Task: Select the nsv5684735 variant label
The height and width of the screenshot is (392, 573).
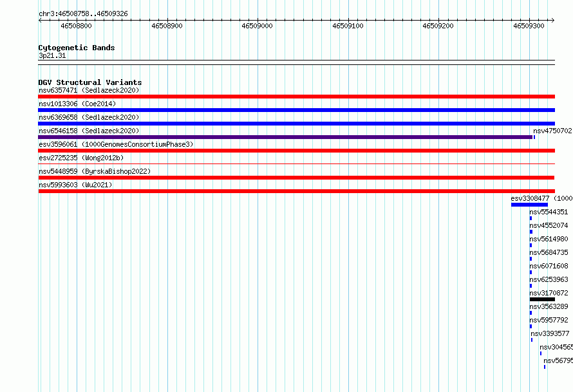Action: (549, 252)
